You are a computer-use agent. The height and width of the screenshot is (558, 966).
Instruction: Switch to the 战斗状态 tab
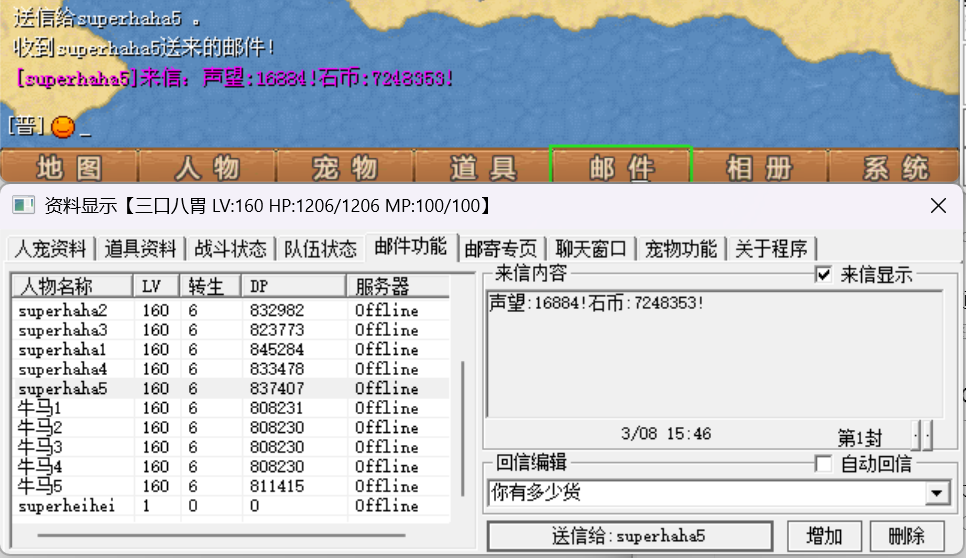(x=230, y=248)
